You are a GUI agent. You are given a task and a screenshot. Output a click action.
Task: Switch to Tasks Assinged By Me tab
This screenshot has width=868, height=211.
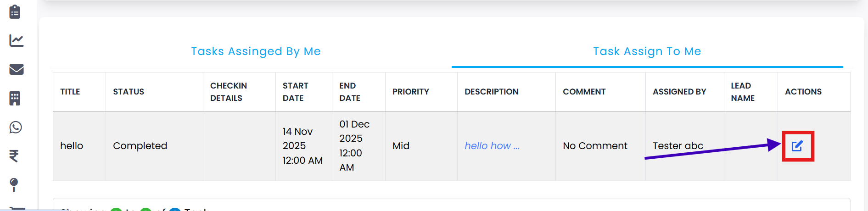tap(256, 51)
